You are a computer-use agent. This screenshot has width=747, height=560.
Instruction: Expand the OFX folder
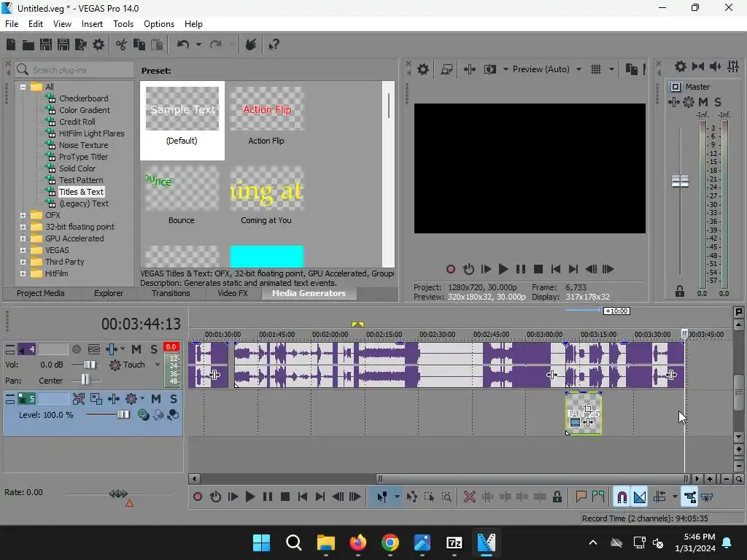(23, 215)
